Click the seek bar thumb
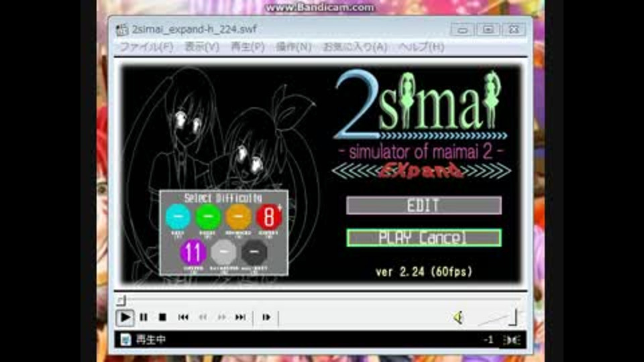This screenshot has width=644, height=362. coord(121,301)
